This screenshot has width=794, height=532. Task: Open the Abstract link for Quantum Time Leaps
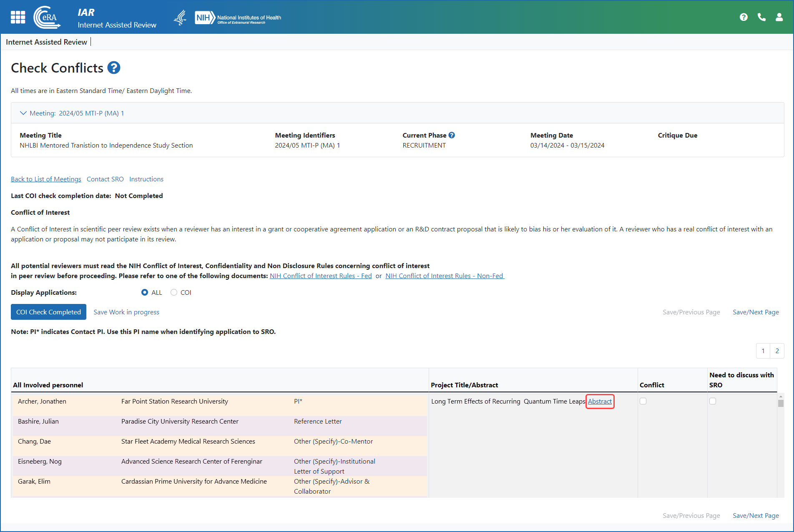(600, 402)
